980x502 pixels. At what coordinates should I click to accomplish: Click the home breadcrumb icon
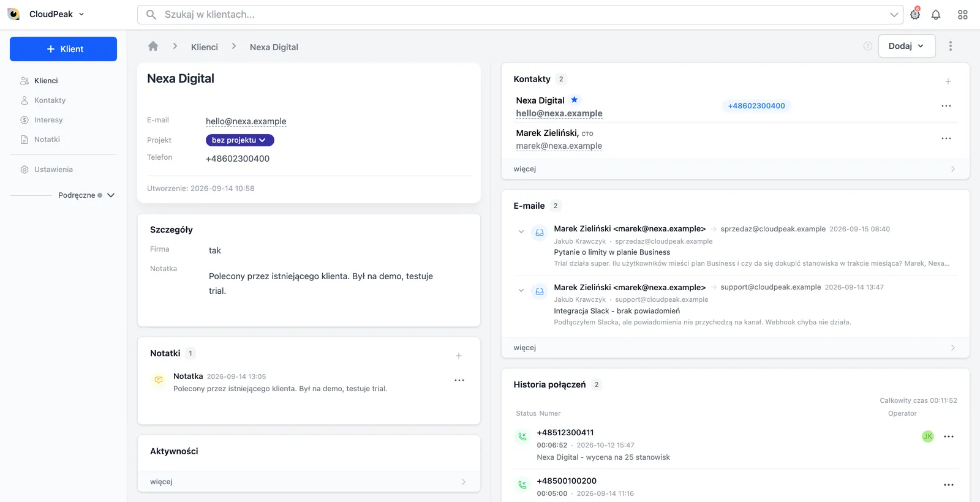click(x=153, y=47)
